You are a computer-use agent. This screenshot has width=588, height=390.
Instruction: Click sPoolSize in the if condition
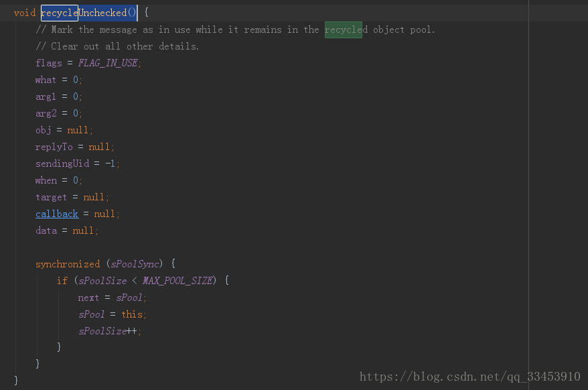pyautogui.click(x=102, y=281)
